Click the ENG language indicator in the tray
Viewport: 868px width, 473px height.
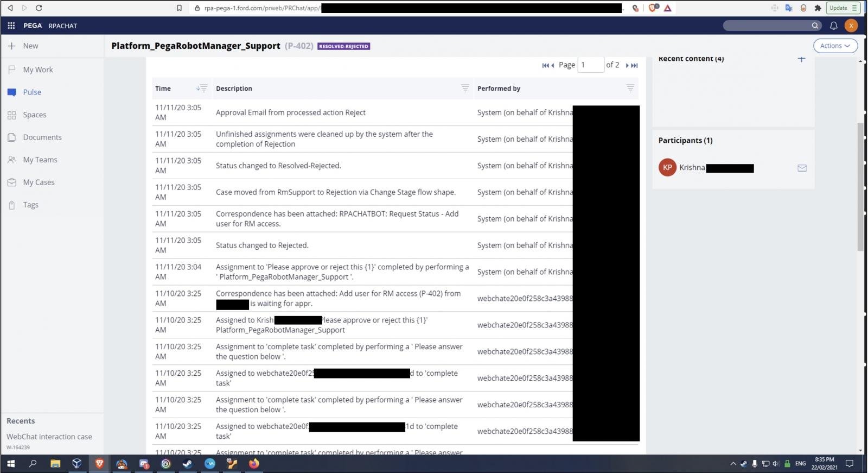click(x=800, y=464)
